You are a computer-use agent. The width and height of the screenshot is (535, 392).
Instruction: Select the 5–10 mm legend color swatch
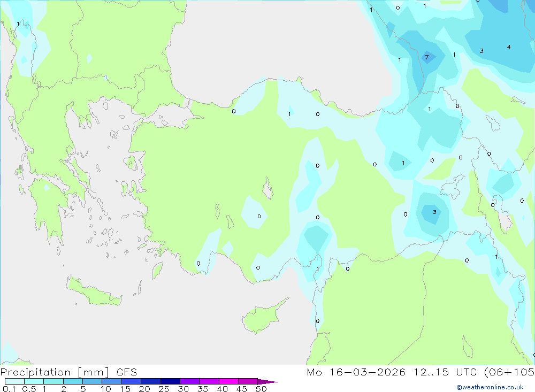click(93, 381)
